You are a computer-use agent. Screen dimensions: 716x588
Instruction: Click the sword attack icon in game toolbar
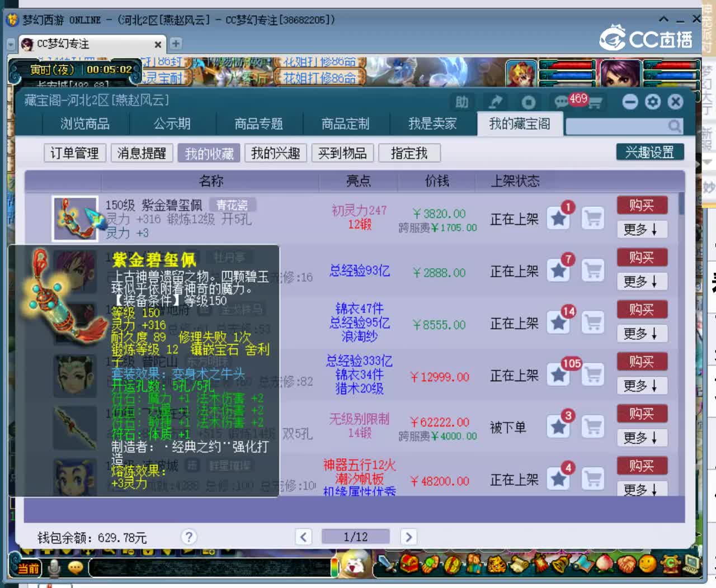[x=387, y=563]
